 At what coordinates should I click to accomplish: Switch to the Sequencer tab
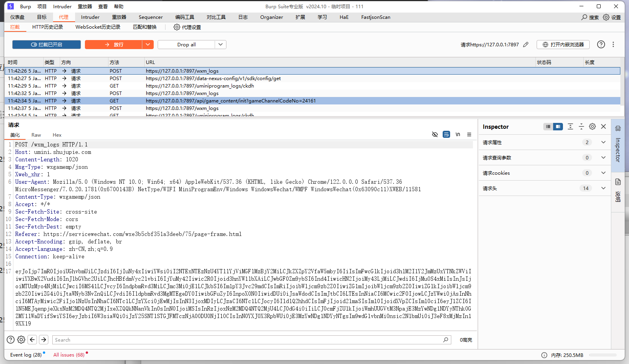point(151,17)
